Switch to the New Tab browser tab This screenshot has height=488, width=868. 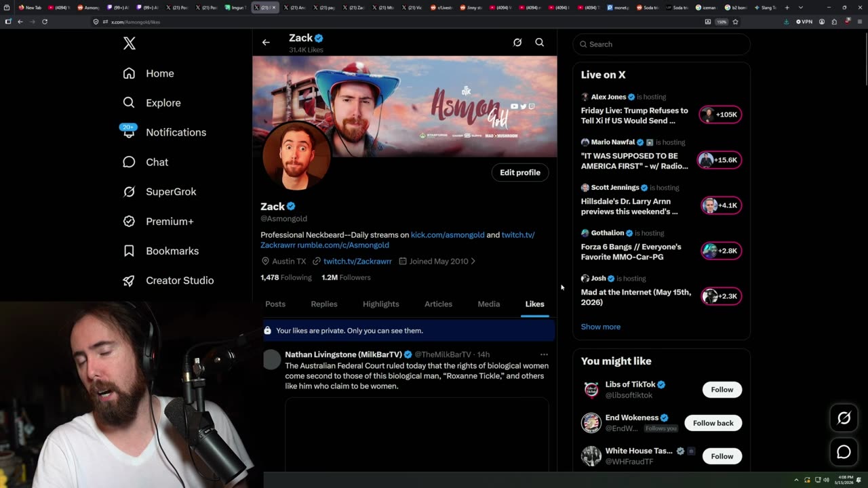[30, 7]
